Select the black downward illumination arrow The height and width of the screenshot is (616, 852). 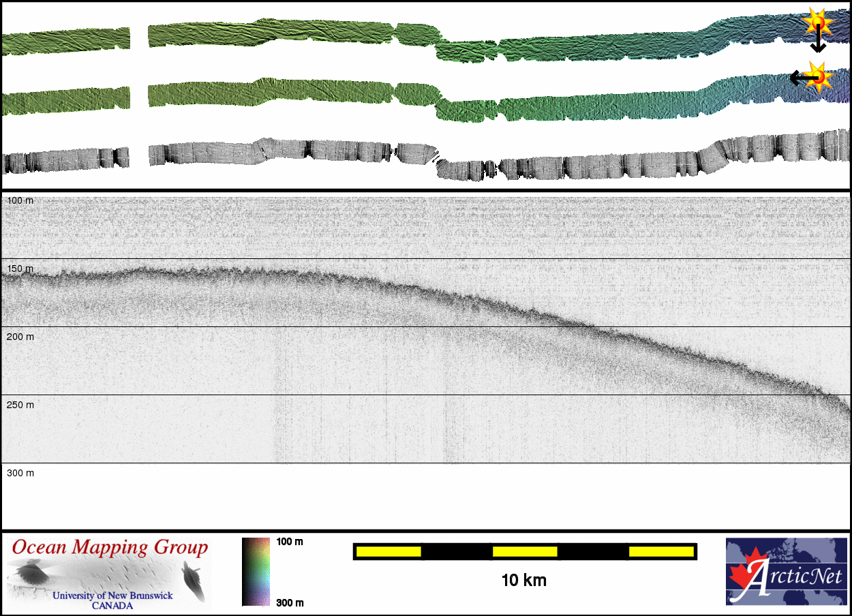coord(818,42)
